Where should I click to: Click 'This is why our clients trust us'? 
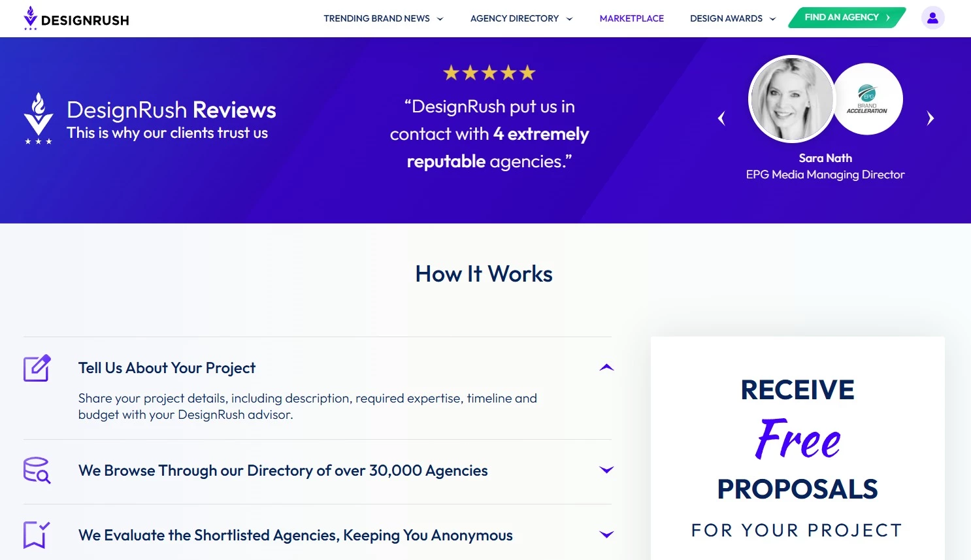pos(167,133)
